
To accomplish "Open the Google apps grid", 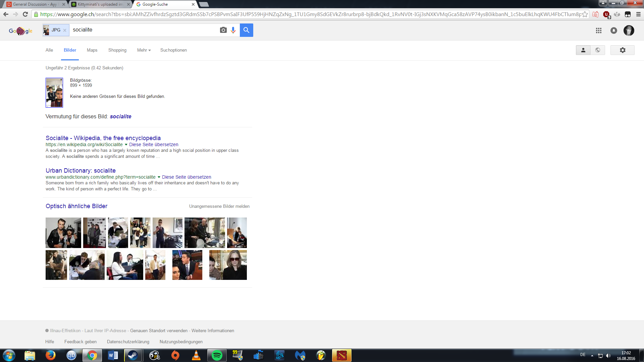I will (x=599, y=31).
